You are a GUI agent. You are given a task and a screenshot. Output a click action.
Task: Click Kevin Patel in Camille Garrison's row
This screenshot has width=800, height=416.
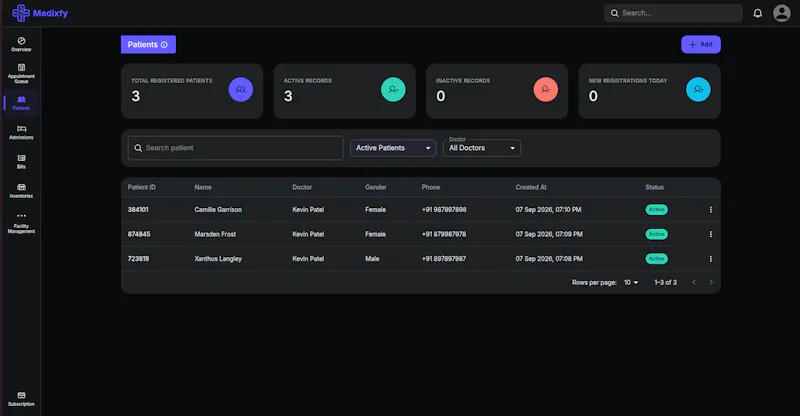(x=308, y=210)
